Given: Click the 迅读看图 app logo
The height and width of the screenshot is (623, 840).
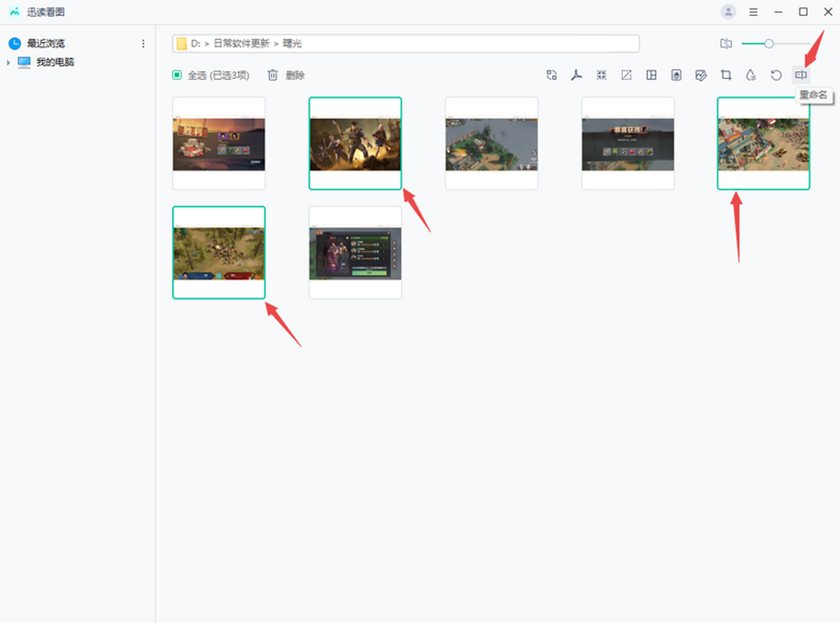Looking at the screenshot, I should [15, 12].
